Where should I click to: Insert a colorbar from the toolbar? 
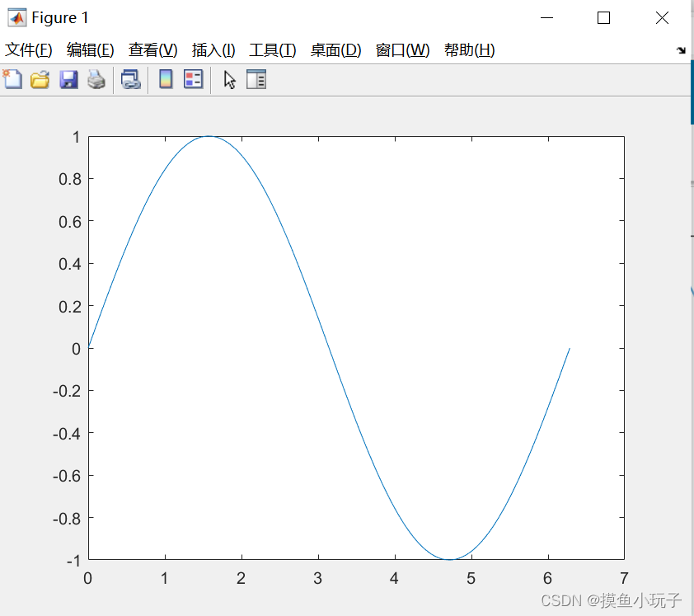pos(166,80)
